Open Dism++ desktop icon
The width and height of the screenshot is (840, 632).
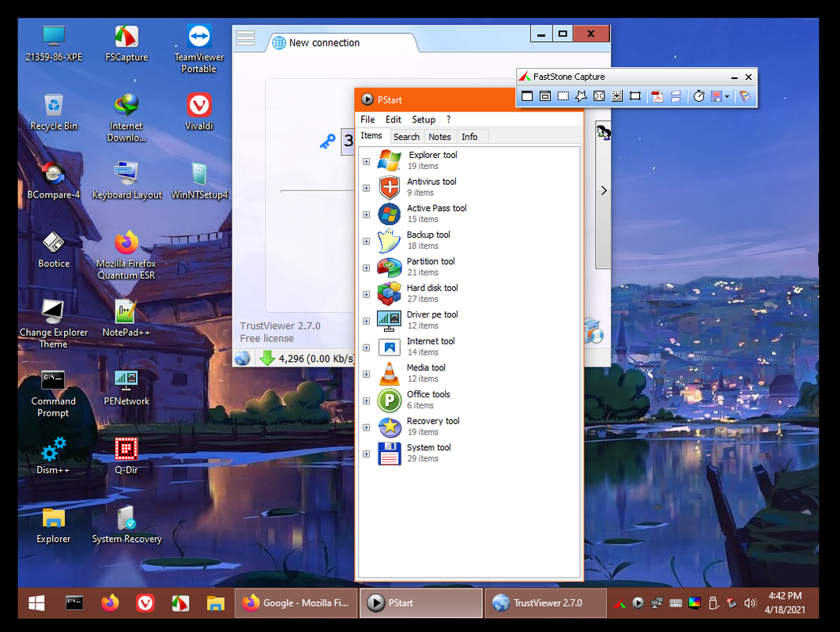point(53,456)
